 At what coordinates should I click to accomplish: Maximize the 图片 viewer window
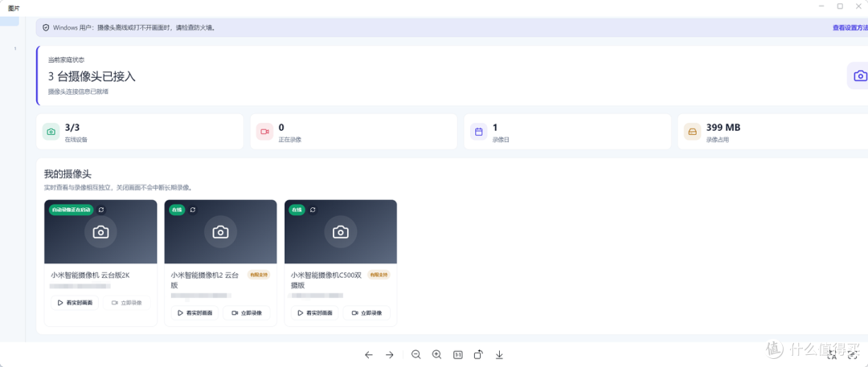(840, 6)
